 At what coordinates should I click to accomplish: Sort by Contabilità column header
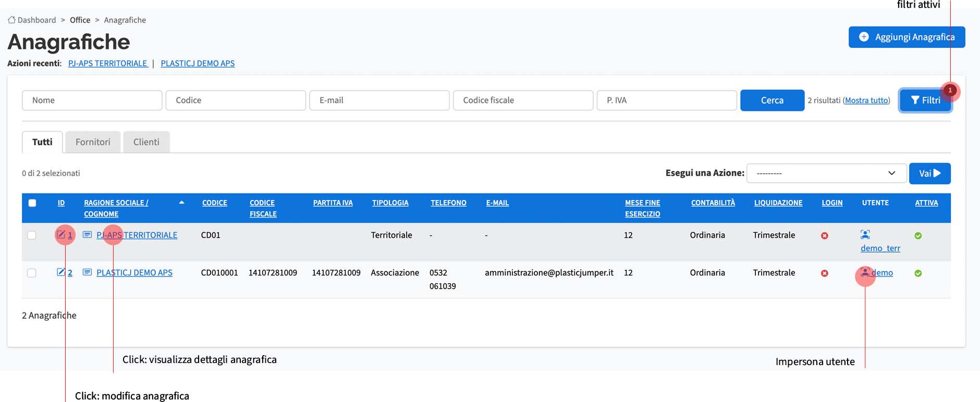click(713, 203)
